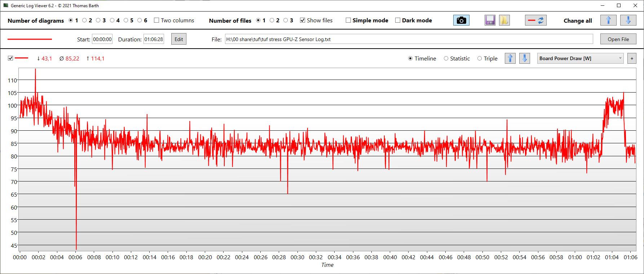The width and height of the screenshot is (644, 274).
Task: Click the yellow folder open icon
Action: (x=504, y=21)
